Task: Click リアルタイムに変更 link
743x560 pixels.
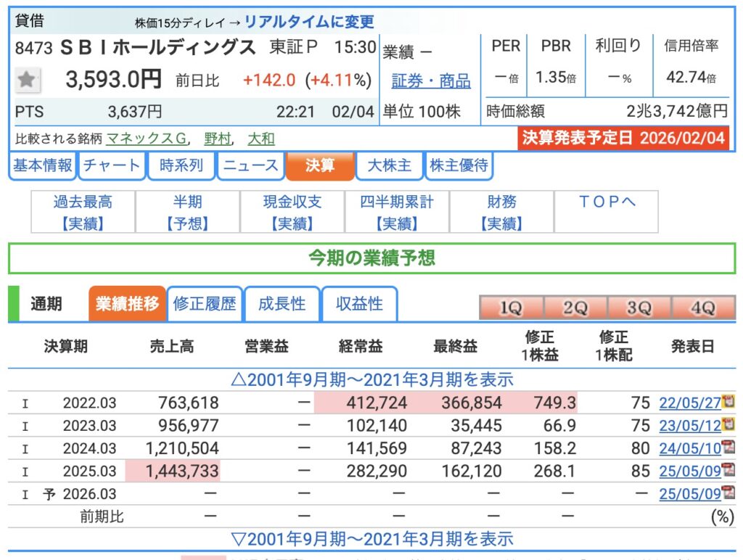Action: click(x=309, y=22)
